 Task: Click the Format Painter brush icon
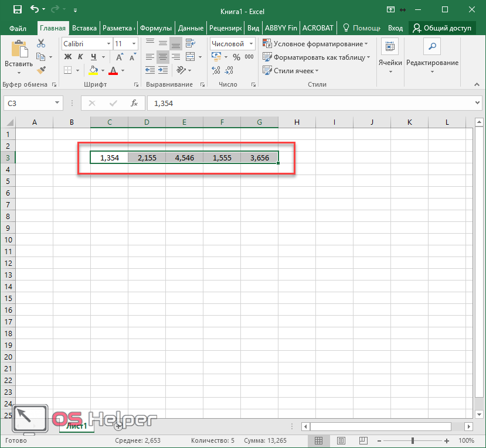pos(40,70)
